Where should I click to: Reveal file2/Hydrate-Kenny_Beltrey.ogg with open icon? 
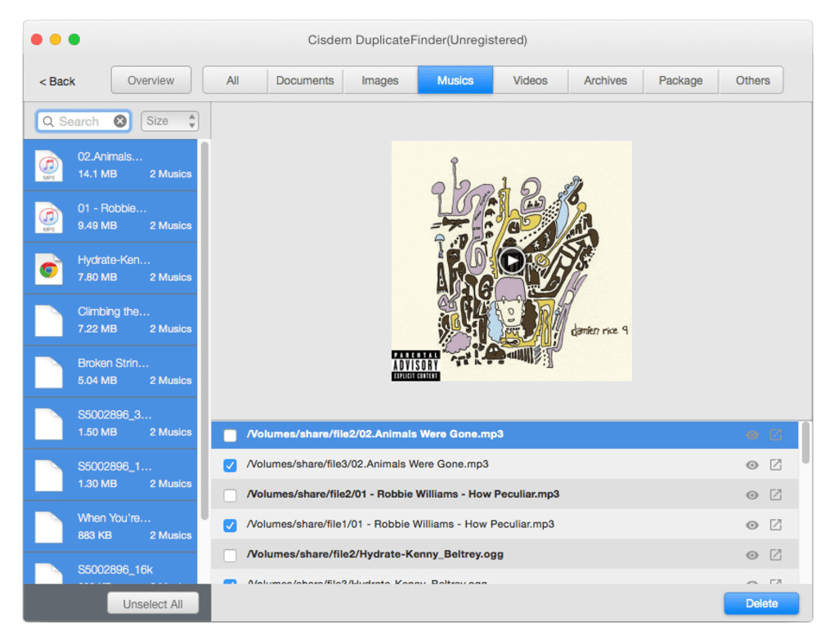(776, 555)
